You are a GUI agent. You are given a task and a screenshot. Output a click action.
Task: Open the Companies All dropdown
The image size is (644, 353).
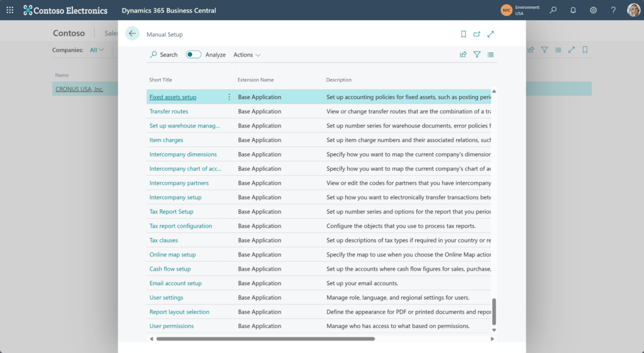pyautogui.click(x=97, y=50)
